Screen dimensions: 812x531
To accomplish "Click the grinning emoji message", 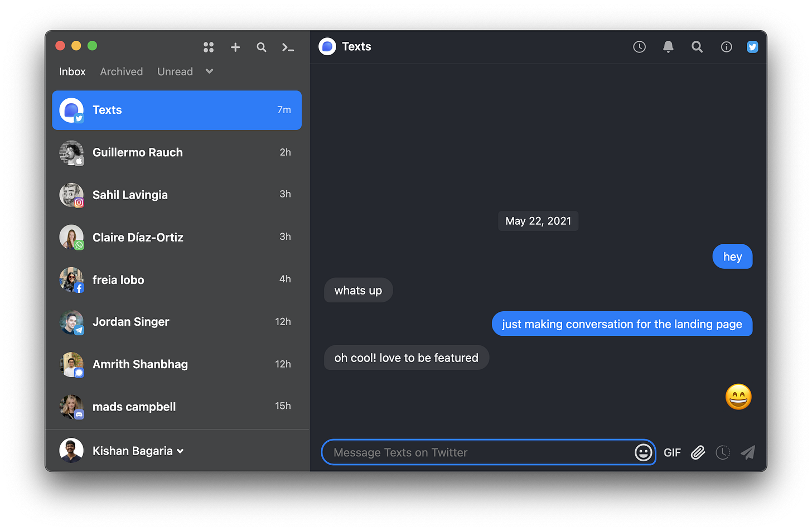I will 738,397.
